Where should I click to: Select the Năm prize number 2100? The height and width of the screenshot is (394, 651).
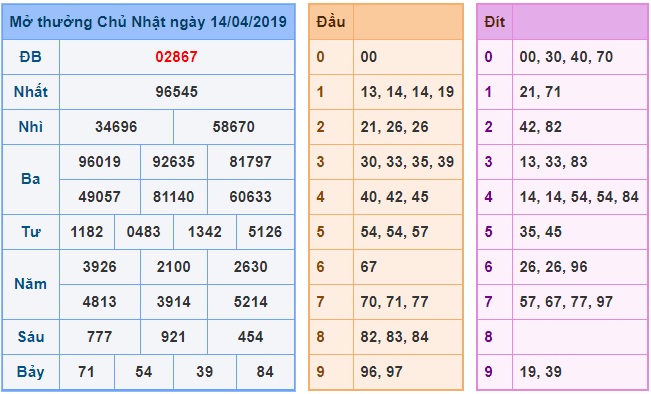point(174,267)
